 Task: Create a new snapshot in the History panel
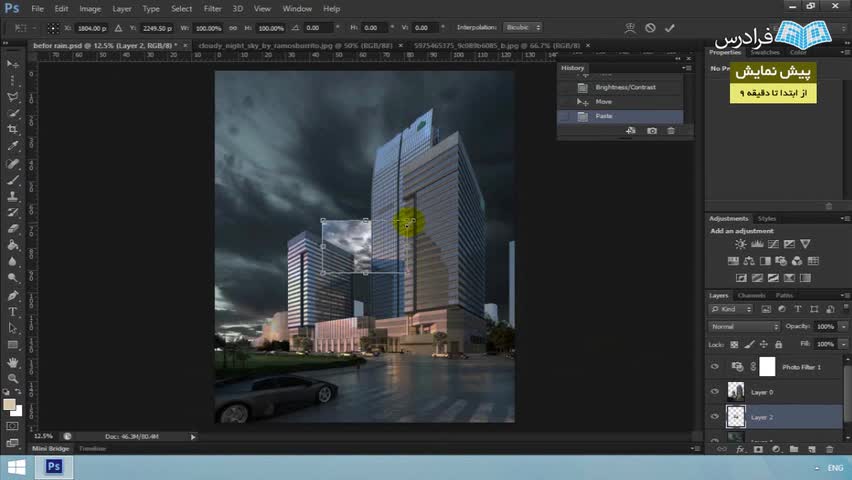652,131
